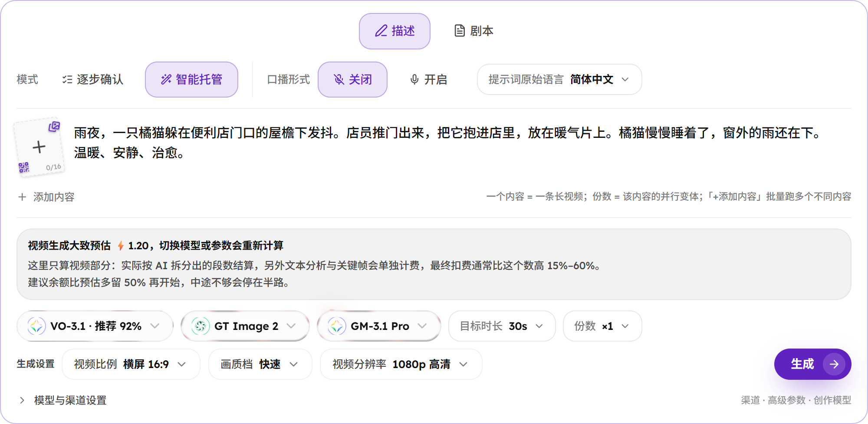Viewport: 868px width, 424px height.
Task: Click plus icon in image upload card
Action: [39, 147]
